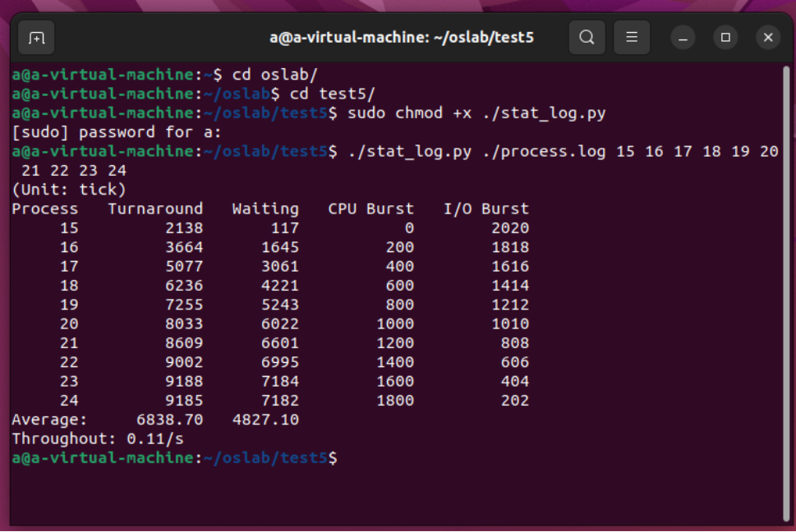The width and height of the screenshot is (796, 532).
Task: Click waiting value 117 for process 15
Action: point(284,228)
